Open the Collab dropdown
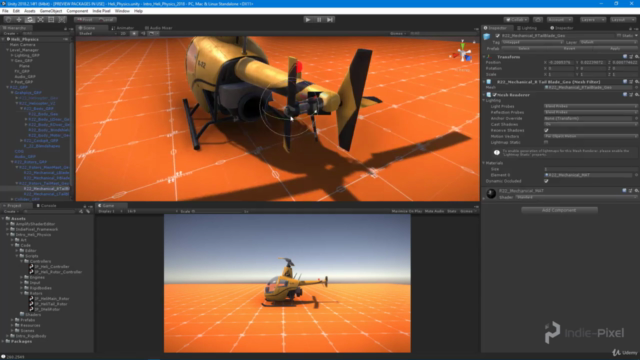This screenshot has width=640, height=360. pyautogui.click(x=516, y=19)
